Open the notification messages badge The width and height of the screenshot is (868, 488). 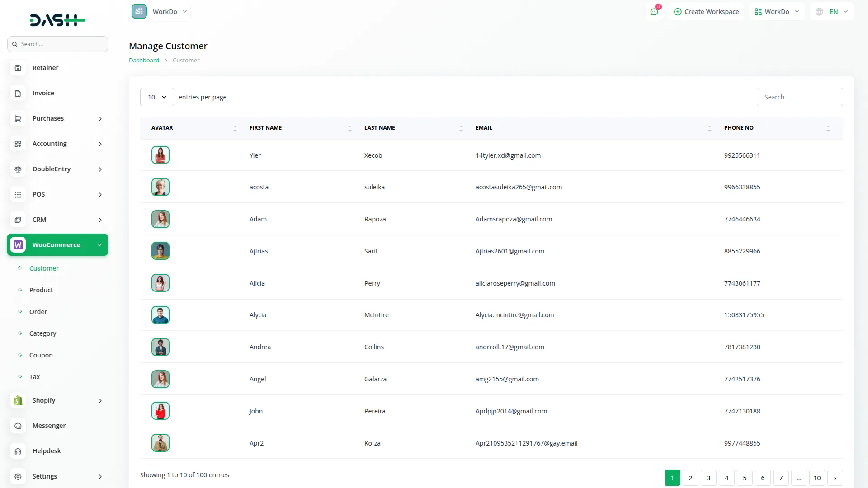(x=654, y=11)
